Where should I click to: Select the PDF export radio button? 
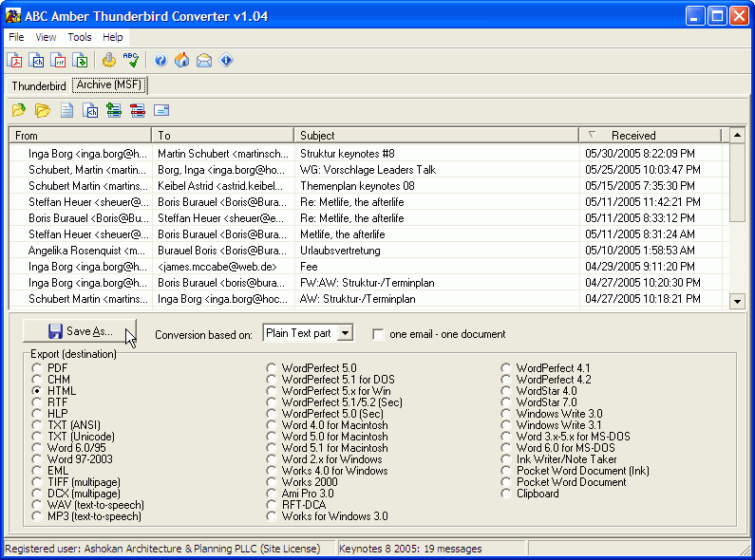(37, 368)
